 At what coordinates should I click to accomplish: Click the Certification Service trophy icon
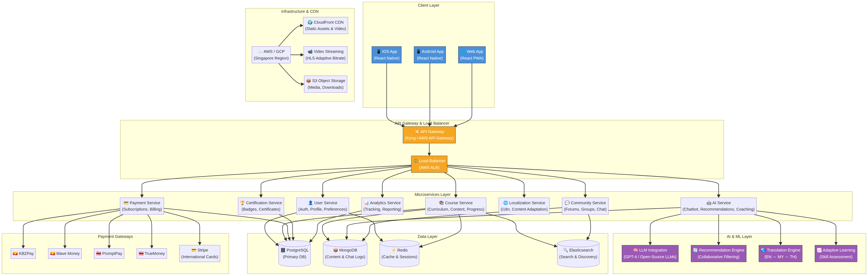(x=242, y=203)
